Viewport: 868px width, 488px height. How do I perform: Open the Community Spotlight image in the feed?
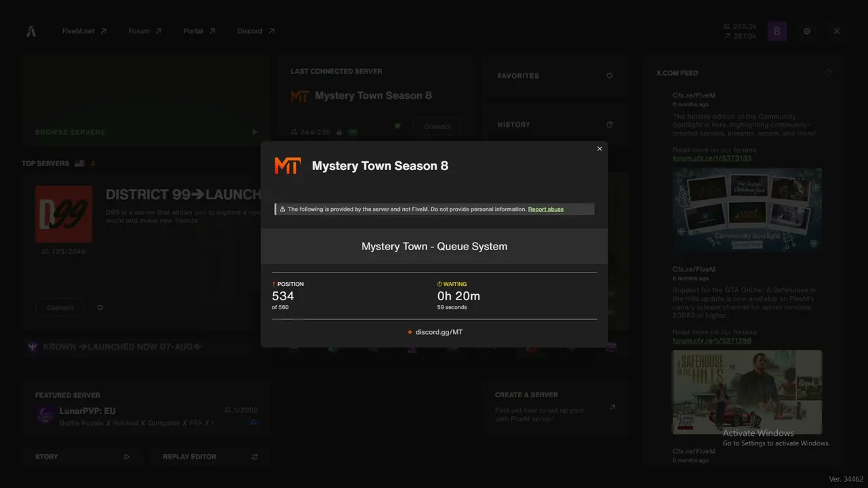[x=747, y=210]
